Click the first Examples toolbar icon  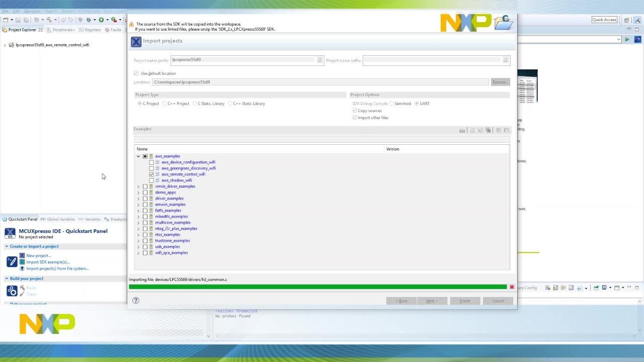pos(462,130)
